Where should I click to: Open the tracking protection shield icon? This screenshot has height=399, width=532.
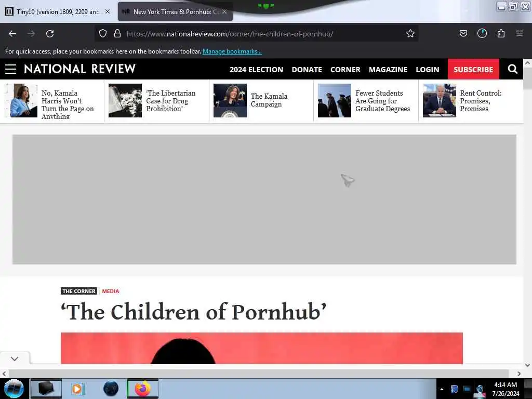(x=103, y=34)
